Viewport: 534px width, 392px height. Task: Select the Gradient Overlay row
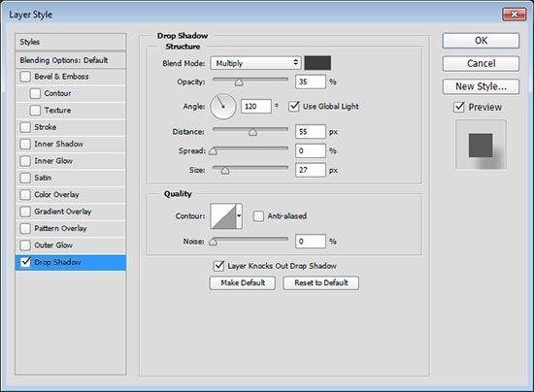tap(71, 212)
